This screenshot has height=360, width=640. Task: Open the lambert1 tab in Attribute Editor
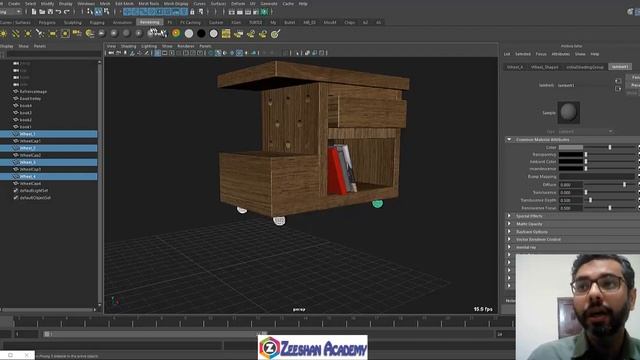point(620,67)
